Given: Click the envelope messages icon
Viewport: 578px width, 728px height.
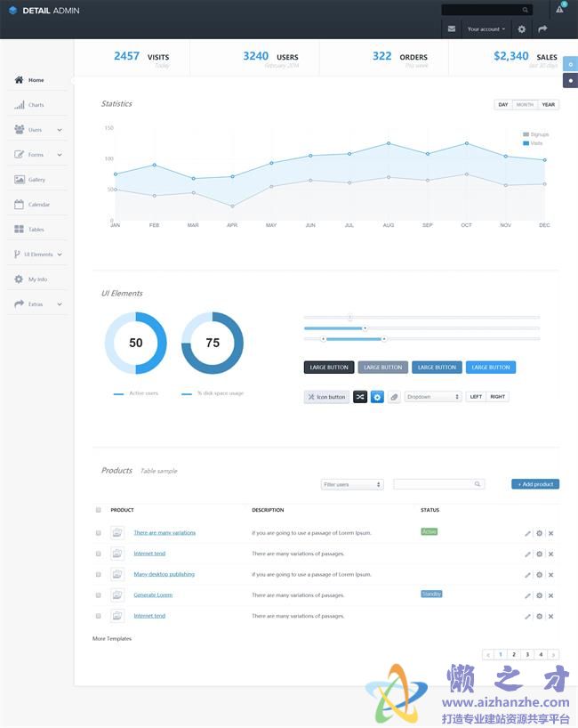Looking at the screenshot, I should 452,28.
